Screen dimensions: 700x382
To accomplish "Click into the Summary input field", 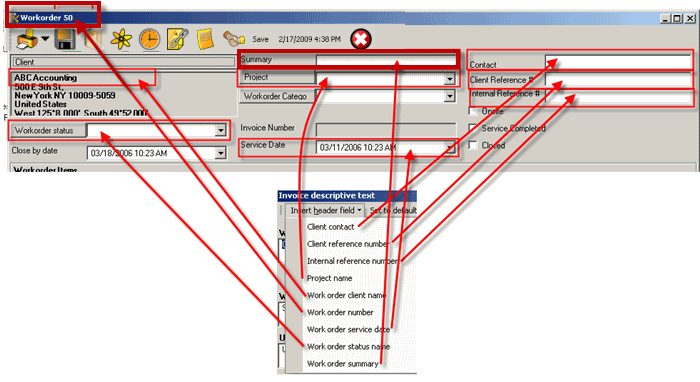I will 386,59.
